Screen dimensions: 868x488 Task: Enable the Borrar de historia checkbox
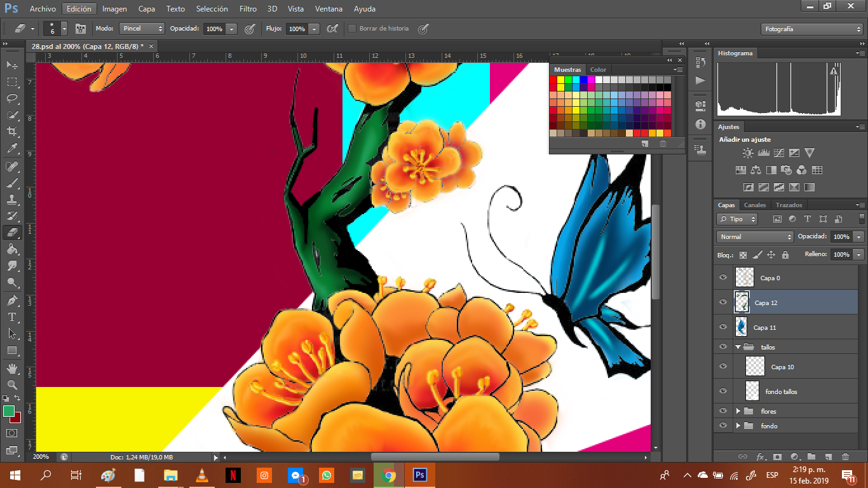click(x=352, y=29)
